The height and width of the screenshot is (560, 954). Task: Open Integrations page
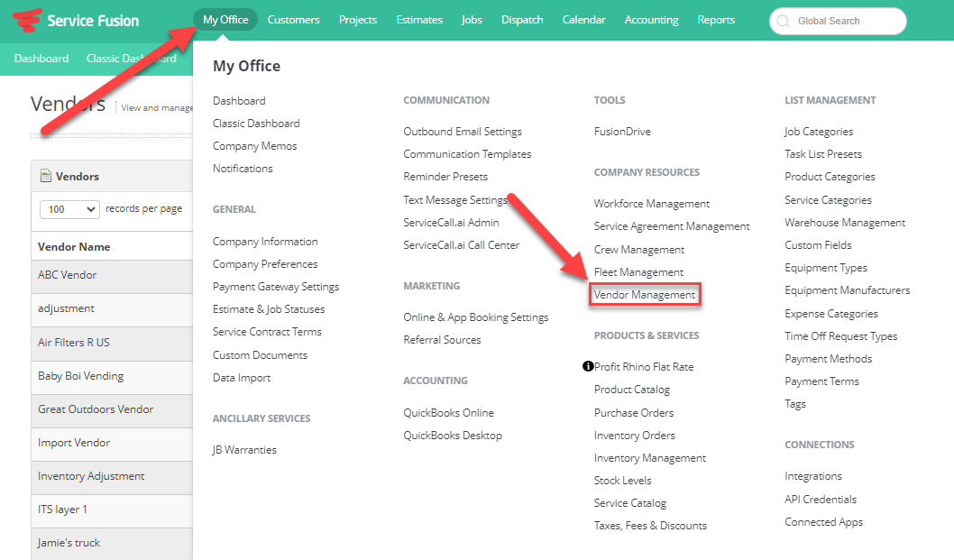(812, 476)
